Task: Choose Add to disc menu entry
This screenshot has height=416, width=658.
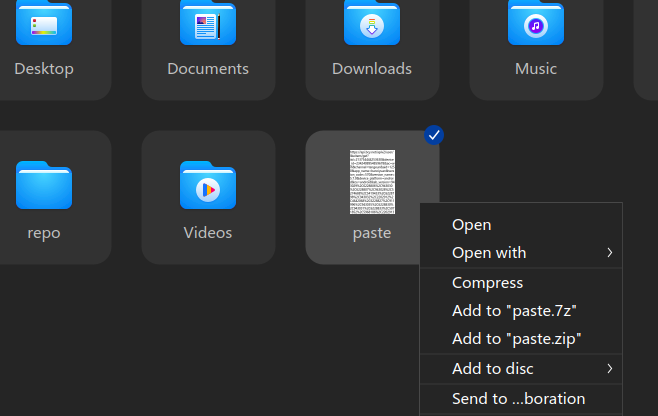Action: click(x=521, y=369)
